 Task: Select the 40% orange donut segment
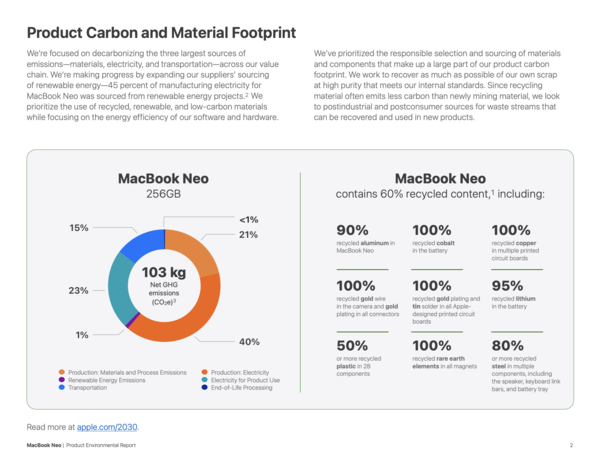[191, 321]
